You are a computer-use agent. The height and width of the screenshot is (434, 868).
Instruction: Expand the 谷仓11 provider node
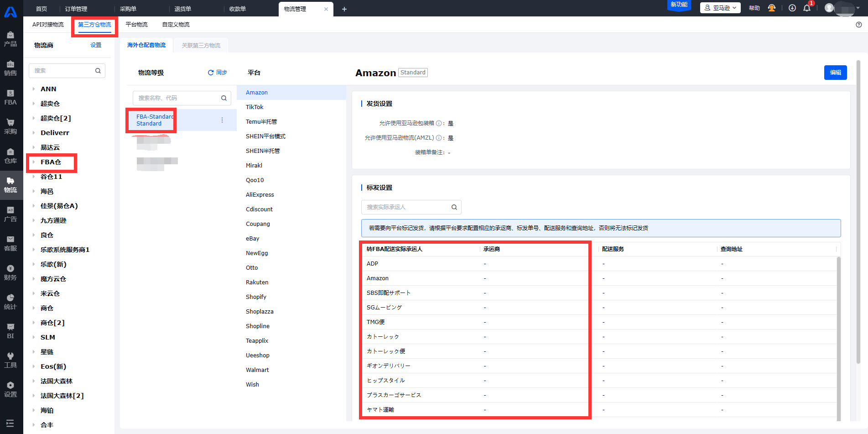[34, 177]
